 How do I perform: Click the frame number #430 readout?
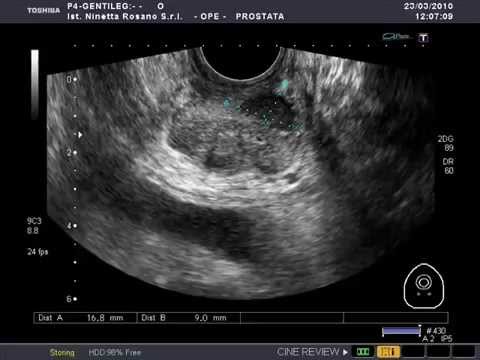[x=436, y=331]
